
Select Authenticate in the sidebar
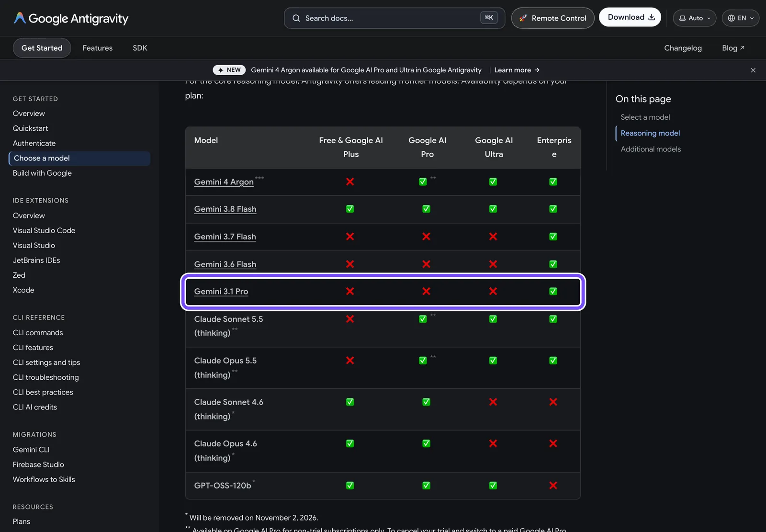pos(34,143)
